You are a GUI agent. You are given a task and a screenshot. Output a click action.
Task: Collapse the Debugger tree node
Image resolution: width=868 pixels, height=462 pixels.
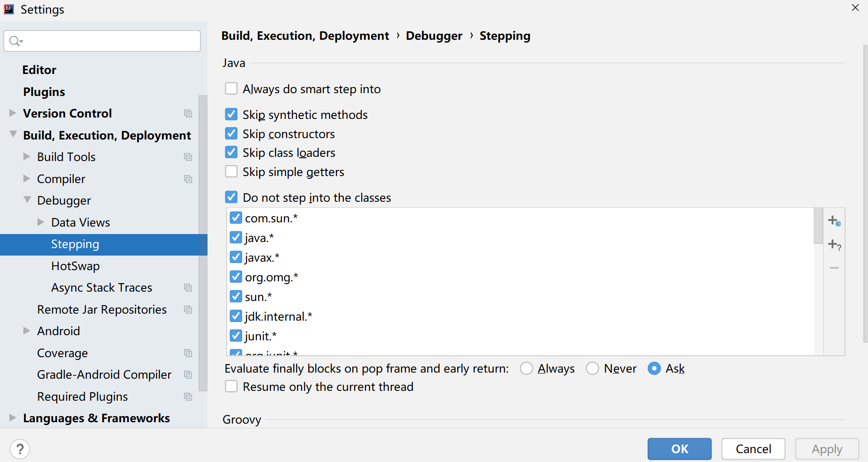[x=27, y=200]
